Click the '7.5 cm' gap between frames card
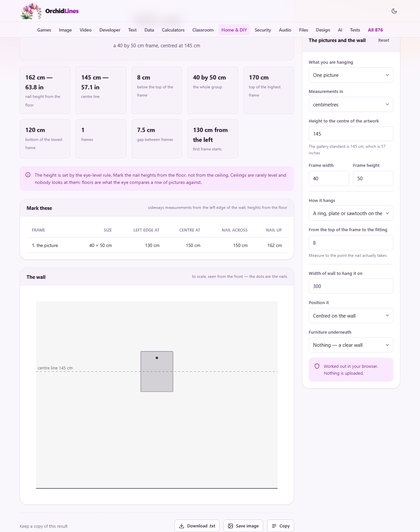 (x=157, y=139)
